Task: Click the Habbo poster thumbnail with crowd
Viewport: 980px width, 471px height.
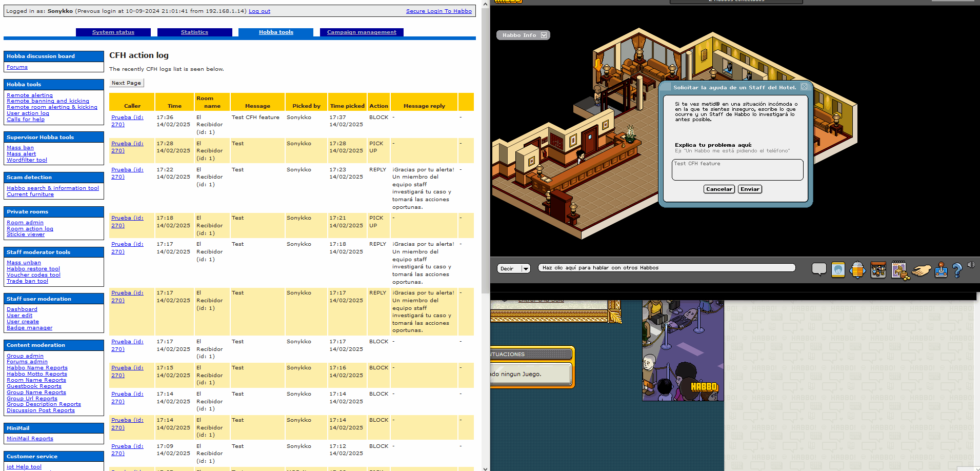Action: (x=683, y=350)
